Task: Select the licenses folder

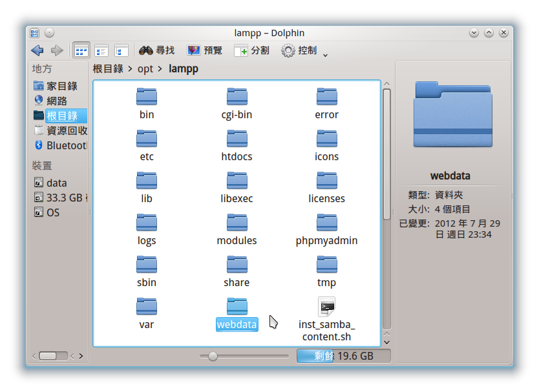Action: (x=326, y=187)
